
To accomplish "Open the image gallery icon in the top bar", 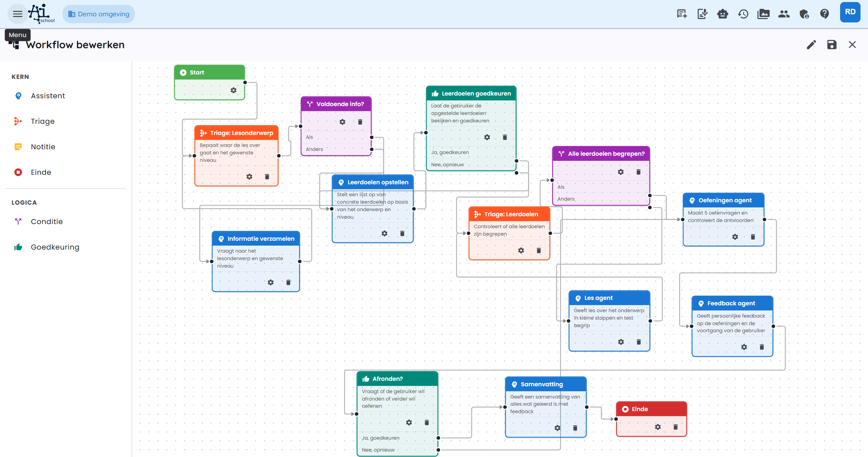I will pos(764,14).
